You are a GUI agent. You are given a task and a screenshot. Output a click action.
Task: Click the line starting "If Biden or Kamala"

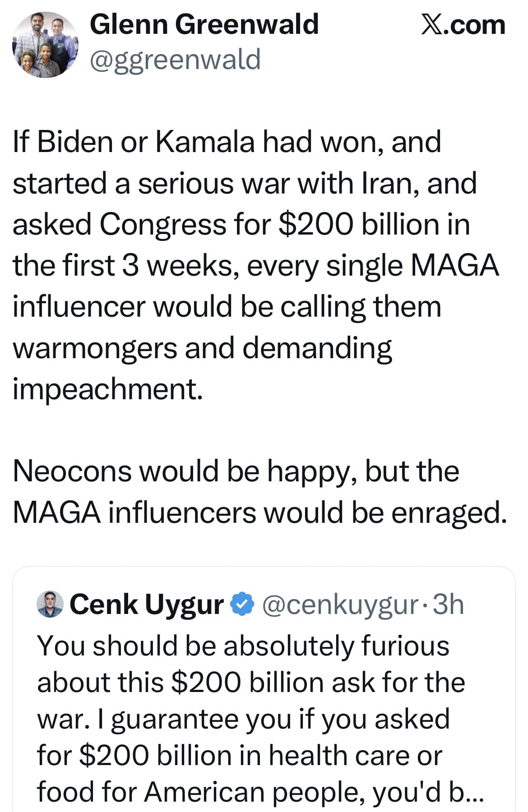click(227, 142)
